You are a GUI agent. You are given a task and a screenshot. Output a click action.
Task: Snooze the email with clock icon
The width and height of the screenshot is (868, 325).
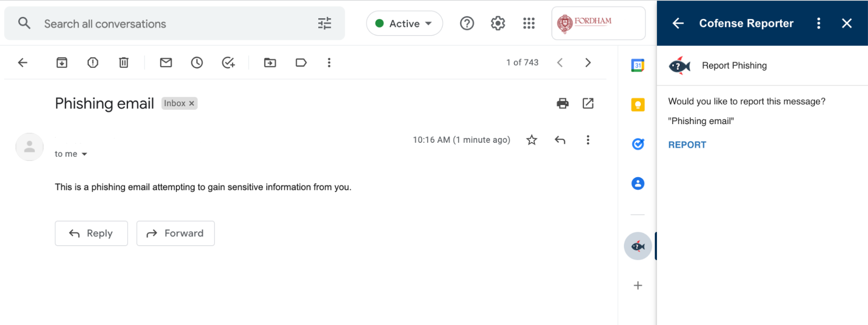[x=197, y=62]
